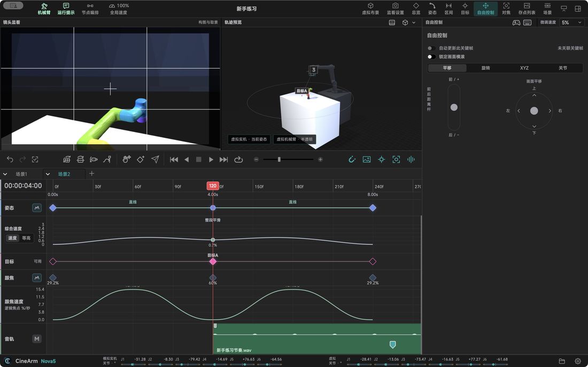Add a new scene tab

coord(91,174)
